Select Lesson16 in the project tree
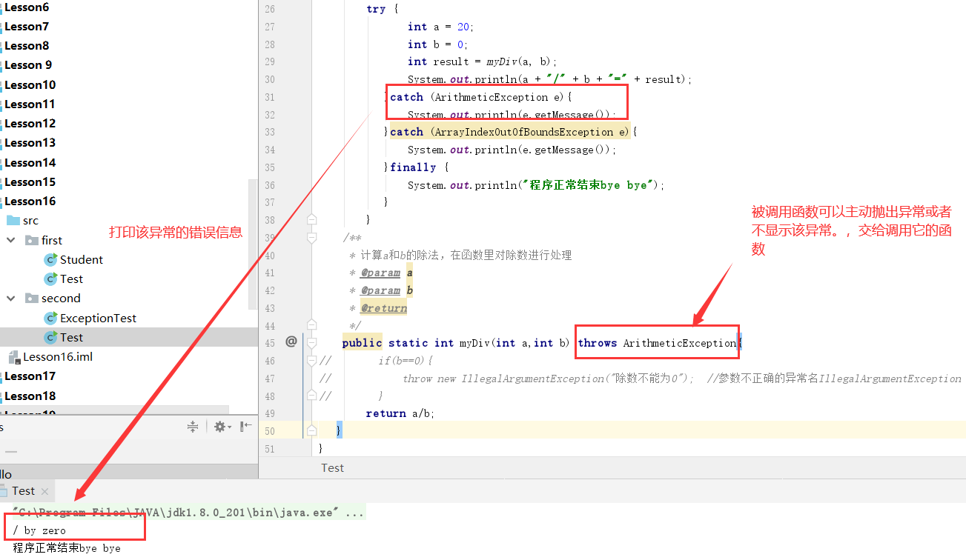 30,201
